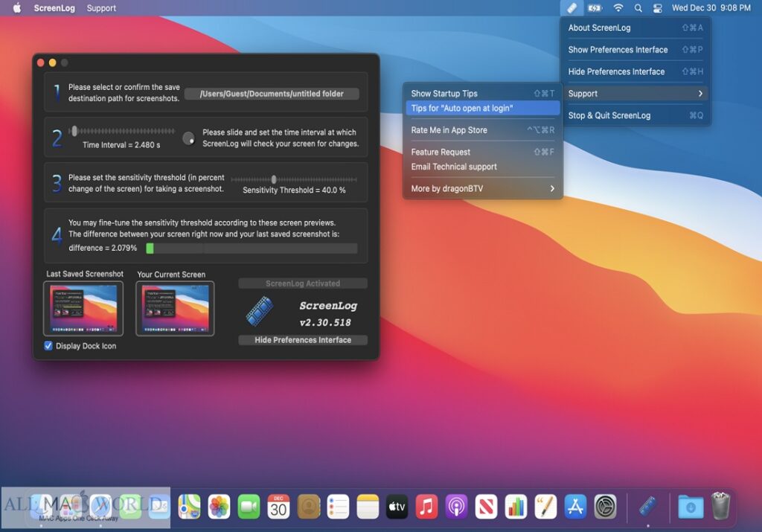Viewport: 762px width, 532px height.
Task: Open Control Center in the menu bar
Action: tap(658, 7)
